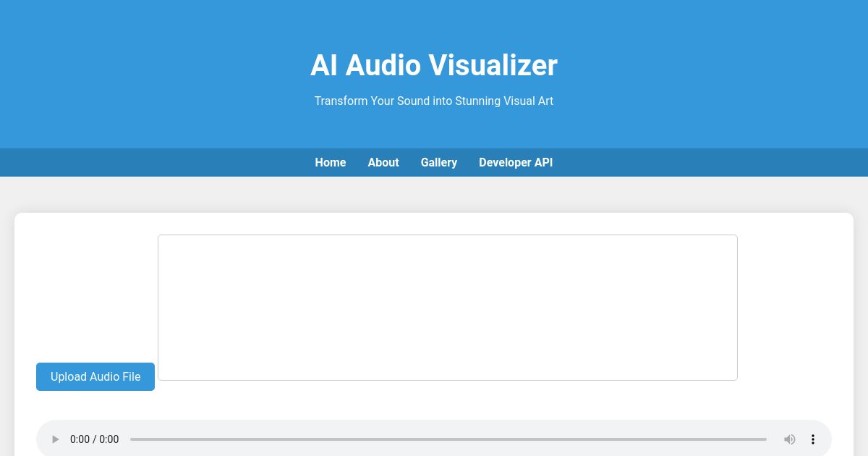Screen dimensions: 868x456
Task: Click the blue navigation bar's Home entry
Action: tap(331, 162)
